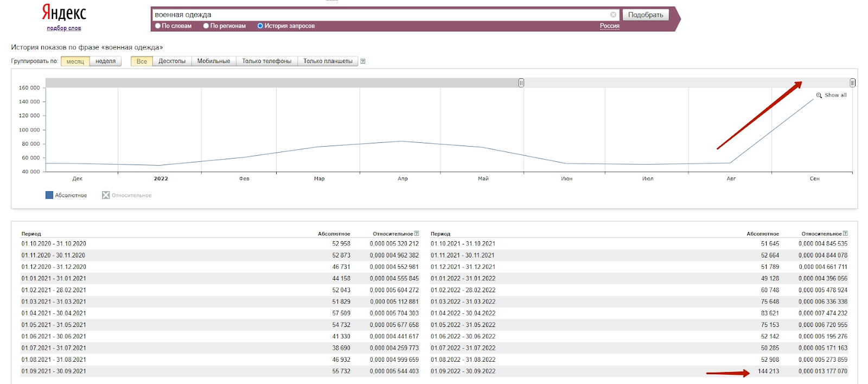The width and height of the screenshot is (868, 384).
Task: Switch to the Только телефоны tab
Action: tap(266, 61)
